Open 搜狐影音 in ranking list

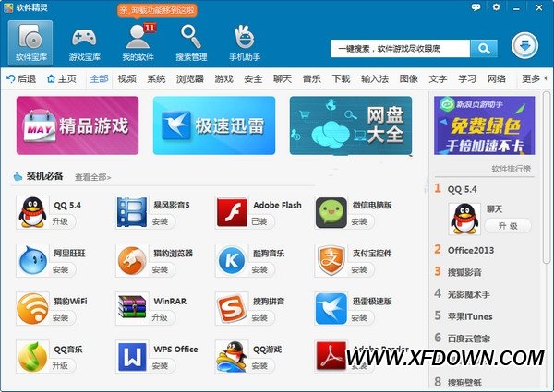coord(464,272)
